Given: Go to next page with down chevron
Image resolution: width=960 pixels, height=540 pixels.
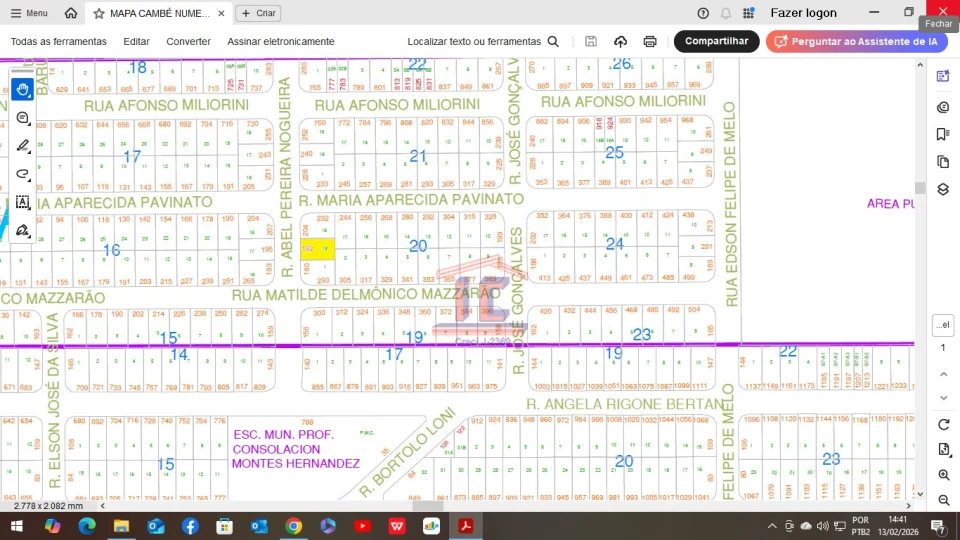Looking at the screenshot, I should pyautogui.click(x=944, y=398).
